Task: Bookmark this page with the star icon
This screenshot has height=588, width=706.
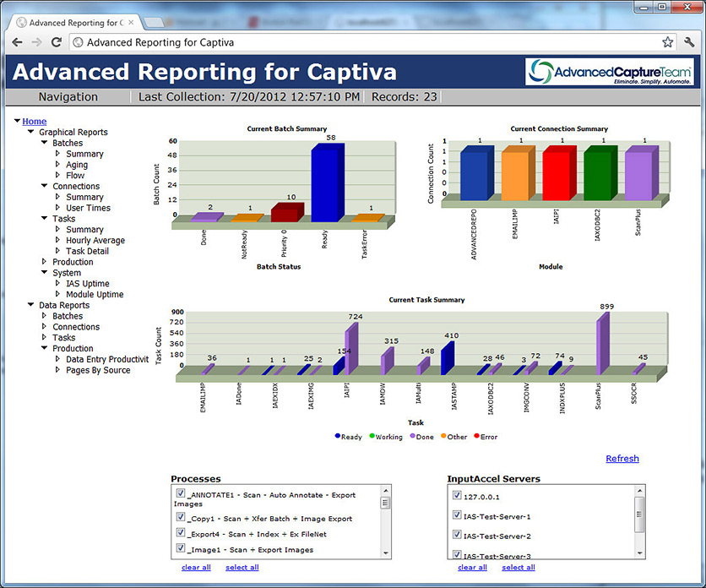Action: coord(667,42)
